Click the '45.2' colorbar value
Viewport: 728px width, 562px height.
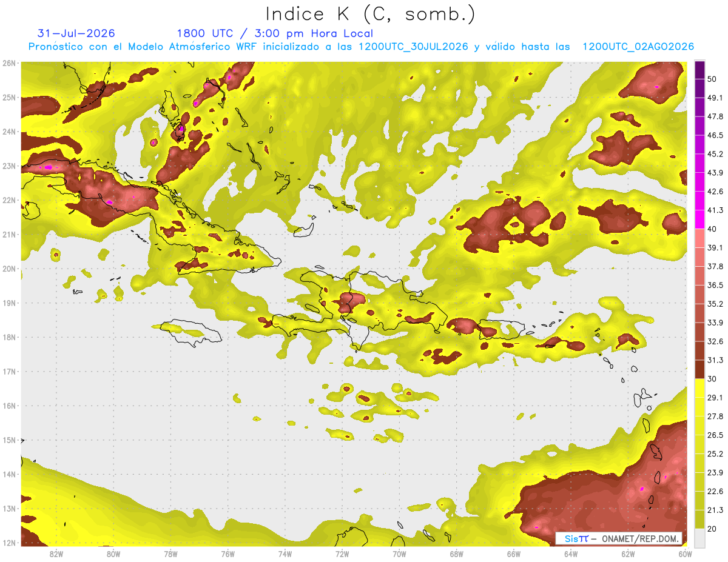point(715,154)
